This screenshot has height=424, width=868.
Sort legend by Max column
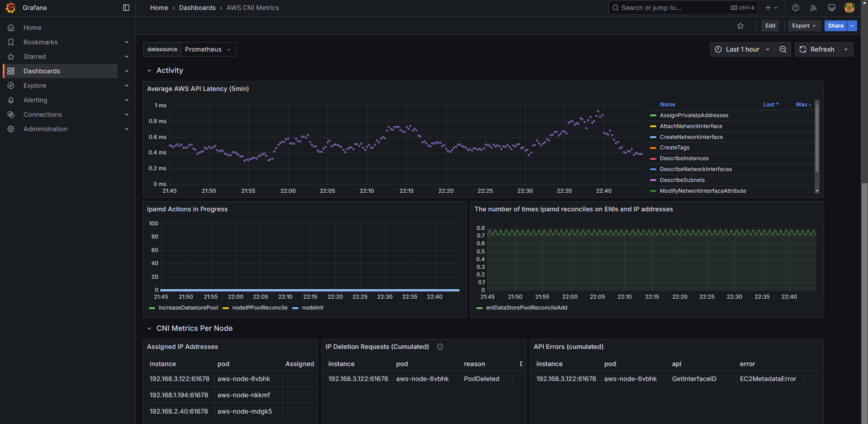tap(803, 105)
